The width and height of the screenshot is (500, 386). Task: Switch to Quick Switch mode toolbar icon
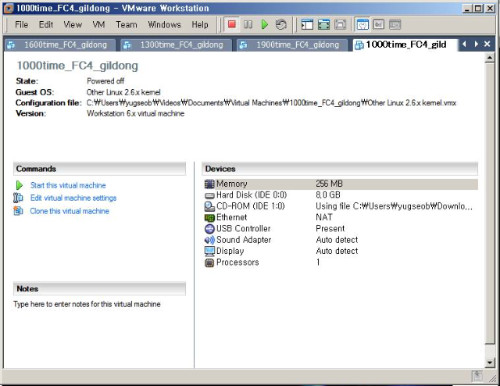click(323, 24)
